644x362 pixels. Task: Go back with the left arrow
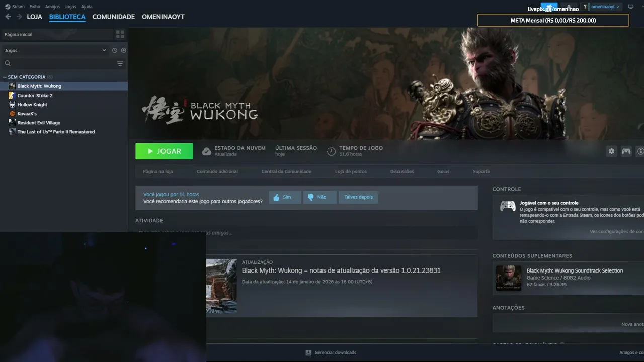(8, 17)
